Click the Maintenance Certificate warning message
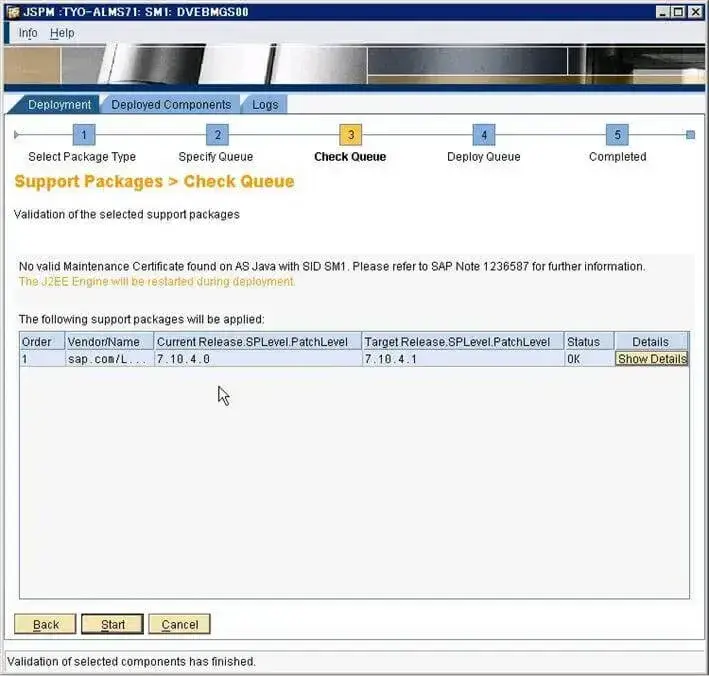The width and height of the screenshot is (709, 676). [x=332, y=266]
